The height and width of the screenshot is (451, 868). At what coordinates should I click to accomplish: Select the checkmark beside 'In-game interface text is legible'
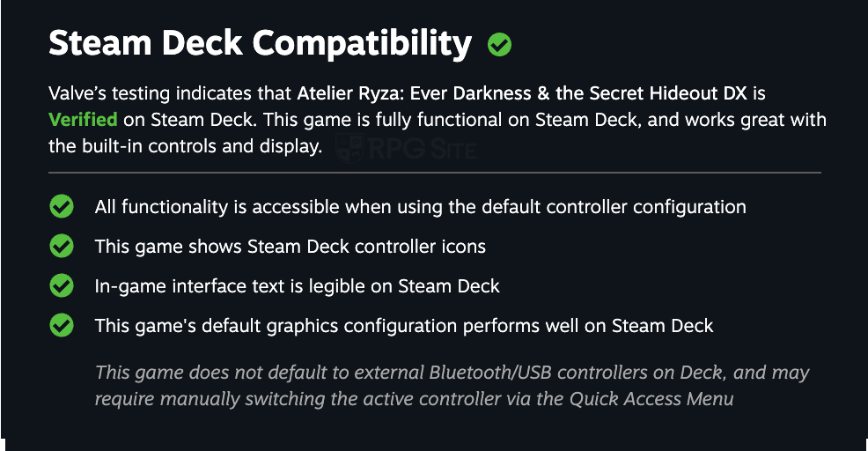[x=62, y=286]
